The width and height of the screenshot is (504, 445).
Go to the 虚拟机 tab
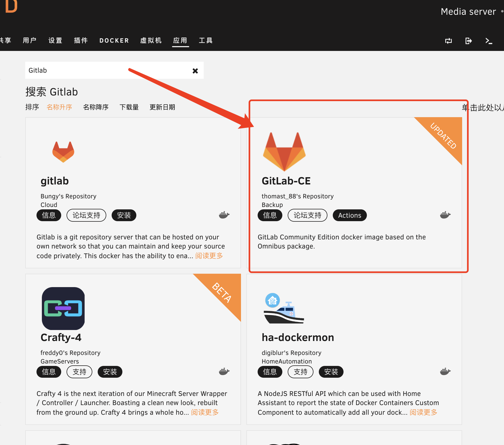pos(151,40)
